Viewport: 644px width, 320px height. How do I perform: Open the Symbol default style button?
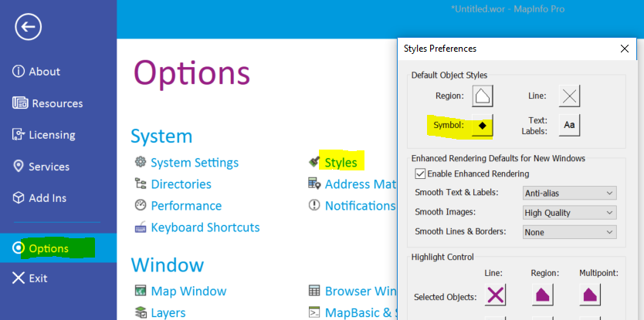(x=482, y=125)
